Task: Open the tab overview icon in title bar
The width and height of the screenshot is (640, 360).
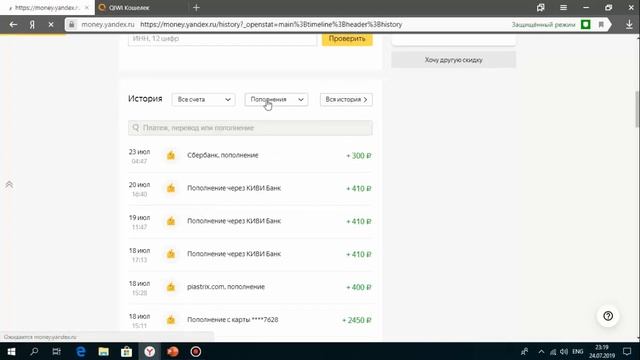Action: [541, 7]
